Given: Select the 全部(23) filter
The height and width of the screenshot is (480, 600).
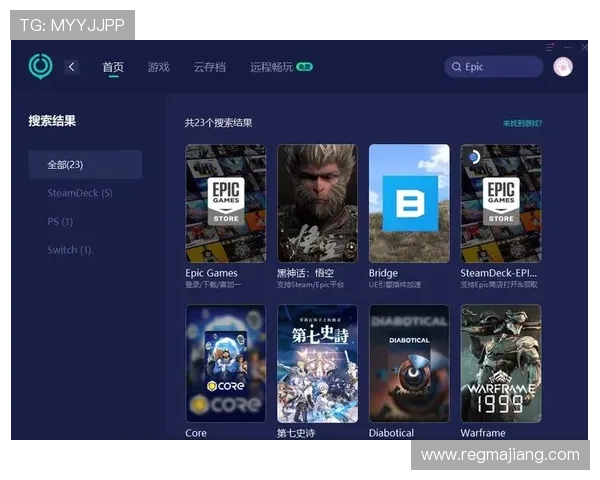Looking at the screenshot, I should (x=85, y=164).
